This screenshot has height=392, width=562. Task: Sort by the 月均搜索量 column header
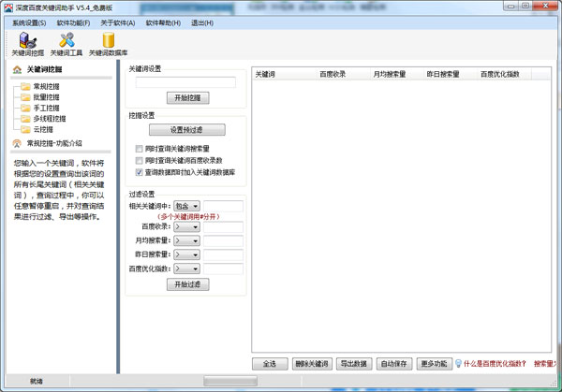397,75
